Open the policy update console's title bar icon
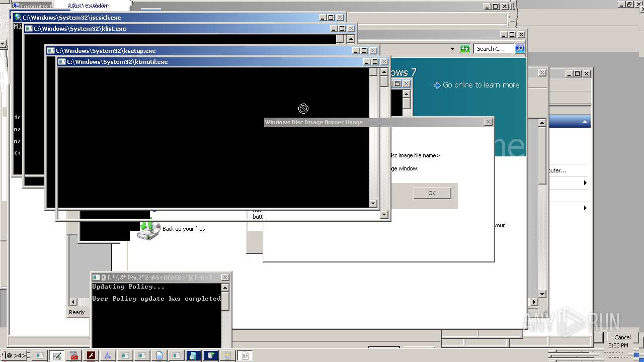The image size is (644, 362). click(x=96, y=278)
